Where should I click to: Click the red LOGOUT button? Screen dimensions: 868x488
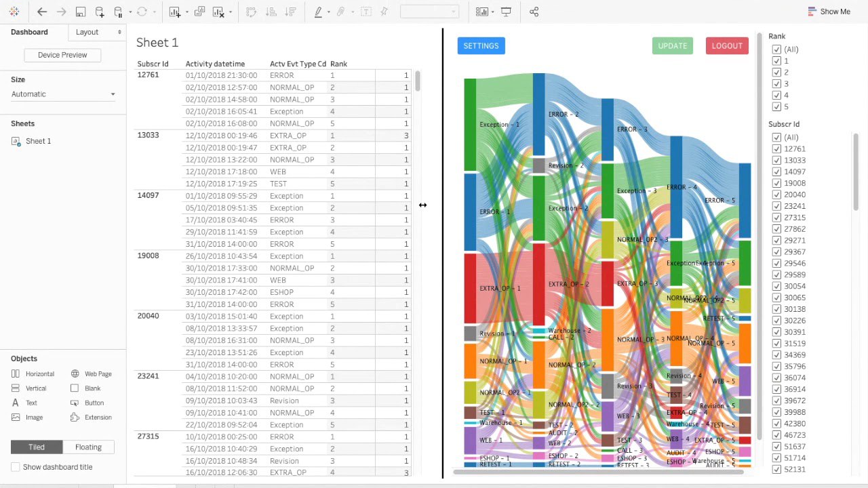point(727,45)
